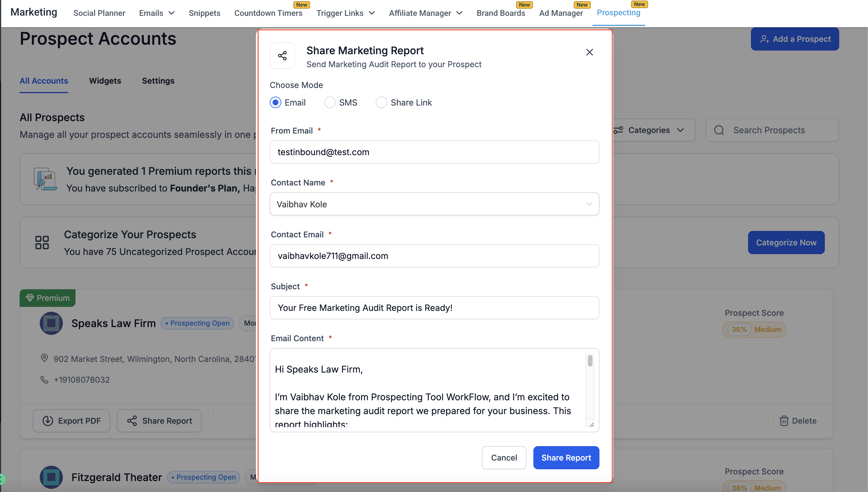
Task: Click the Delete trash icon
Action: pos(784,421)
